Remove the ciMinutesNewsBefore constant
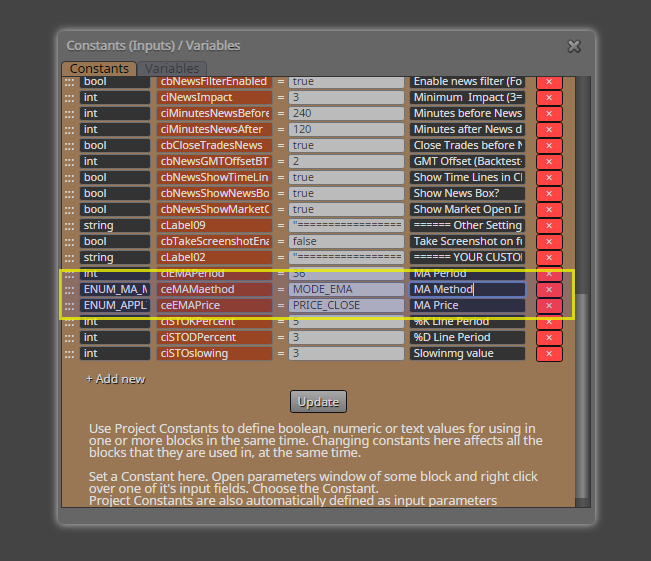 [549, 113]
